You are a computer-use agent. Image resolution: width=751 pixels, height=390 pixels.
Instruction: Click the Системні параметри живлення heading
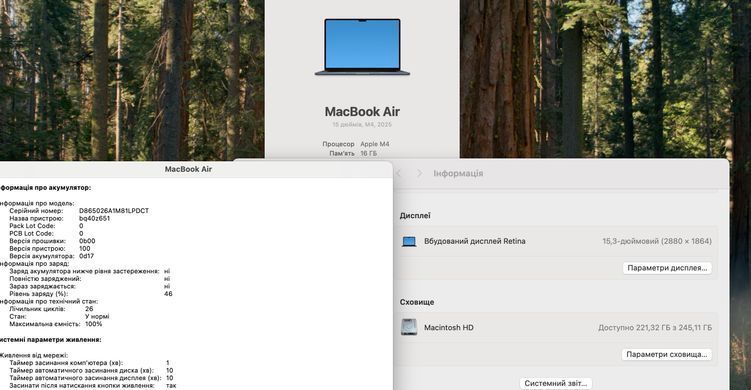coord(50,340)
